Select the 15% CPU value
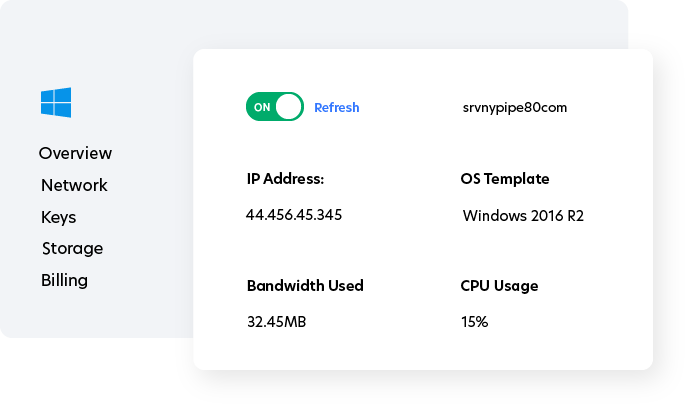696x415 pixels. [x=474, y=322]
